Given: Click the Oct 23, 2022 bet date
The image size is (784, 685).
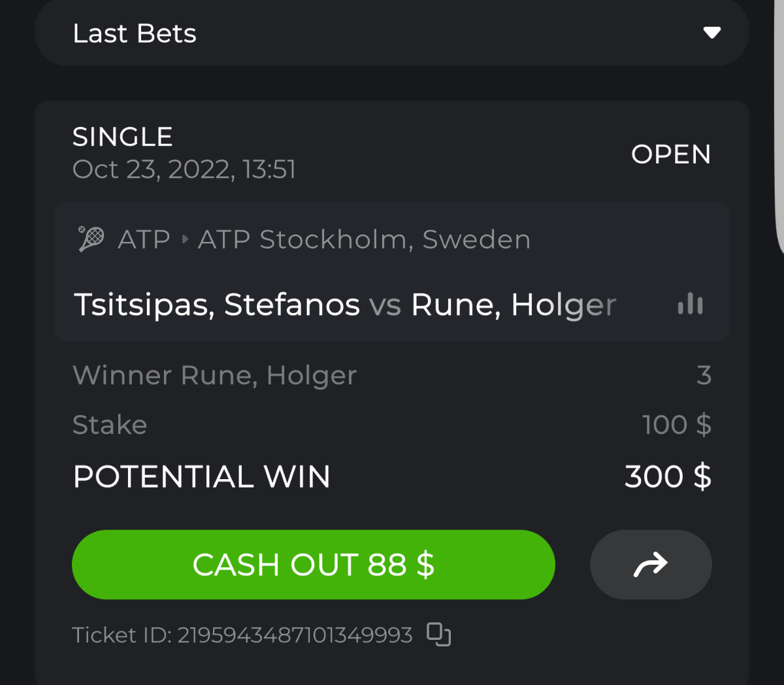Looking at the screenshot, I should (184, 170).
